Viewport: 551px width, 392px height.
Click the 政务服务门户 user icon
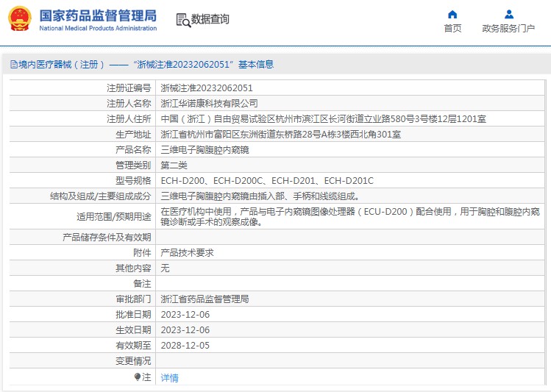pos(508,15)
